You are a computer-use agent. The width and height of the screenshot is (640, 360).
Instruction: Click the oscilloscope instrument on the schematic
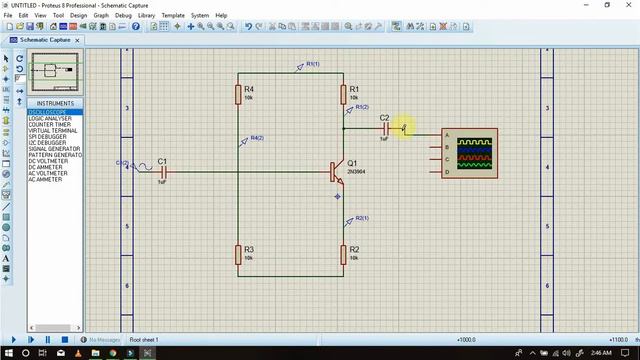tap(469, 153)
